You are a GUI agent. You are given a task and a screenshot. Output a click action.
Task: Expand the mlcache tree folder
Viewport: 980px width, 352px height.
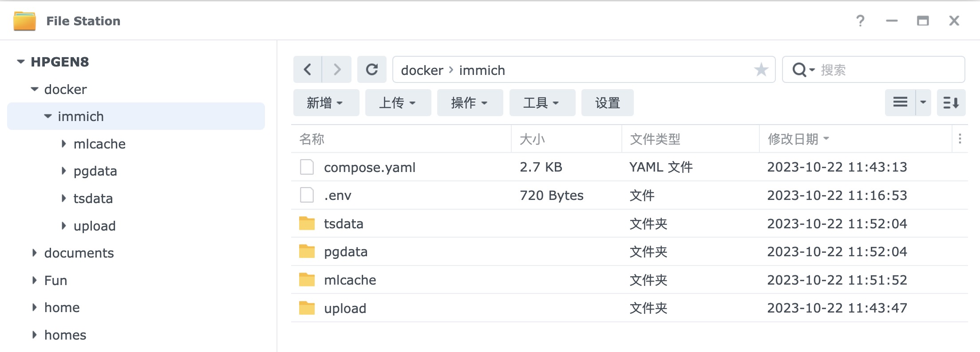[x=64, y=144]
